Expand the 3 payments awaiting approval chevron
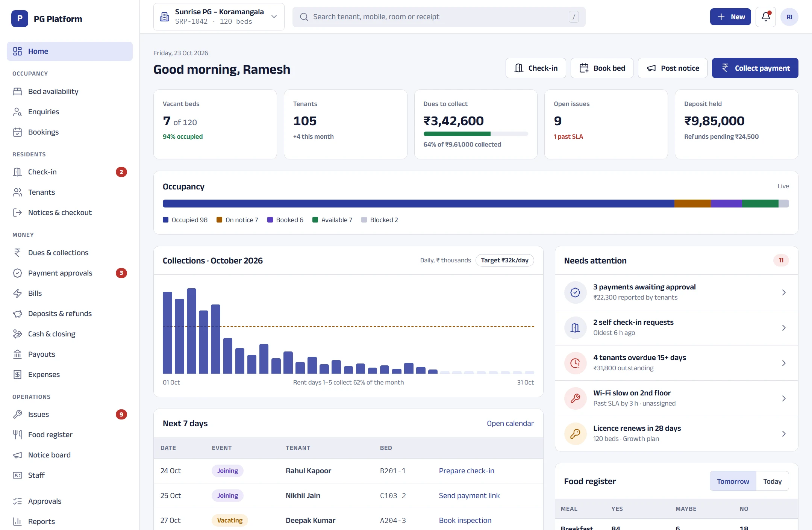The width and height of the screenshot is (812, 530). [784, 292]
